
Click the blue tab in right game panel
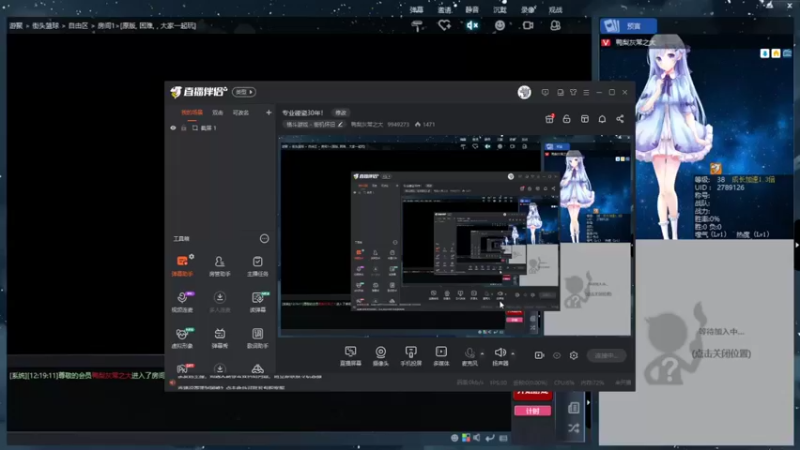tap(629, 26)
